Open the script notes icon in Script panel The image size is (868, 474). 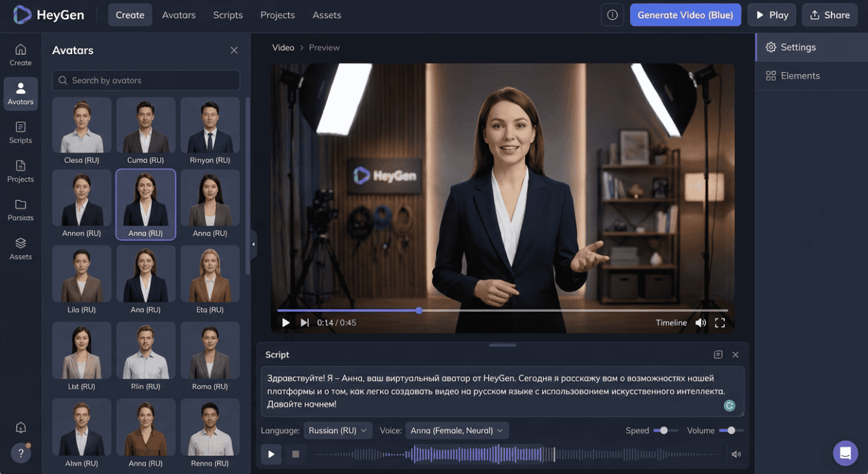pyautogui.click(x=718, y=355)
